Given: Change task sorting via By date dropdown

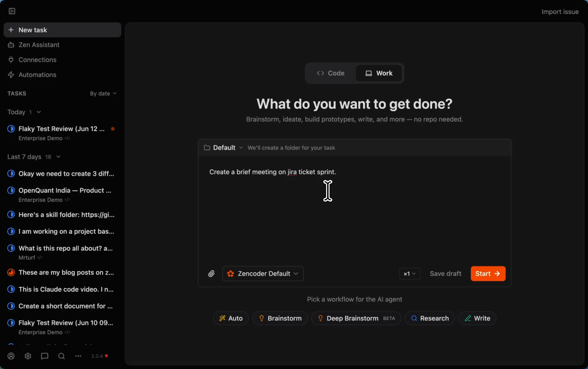Looking at the screenshot, I should point(103,93).
